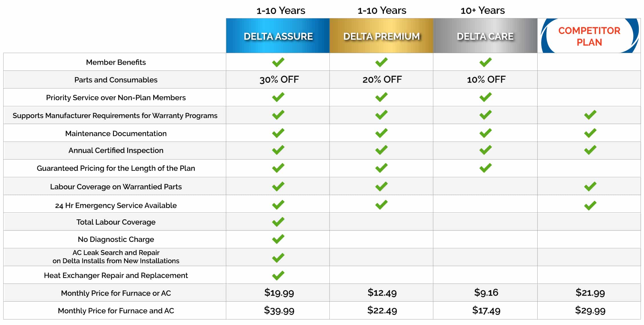Click the Delta Care $9.16 monthly price
Image resolution: width=644 pixels, height=325 pixels.
click(486, 292)
